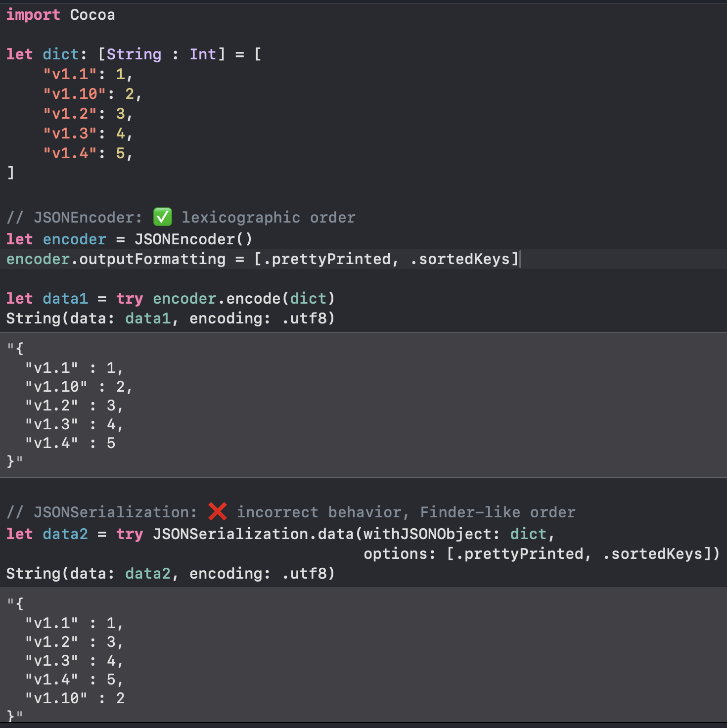The width and height of the screenshot is (727, 728).
Task: Click the 'String' type in the dict declaration
Action: 134,54
